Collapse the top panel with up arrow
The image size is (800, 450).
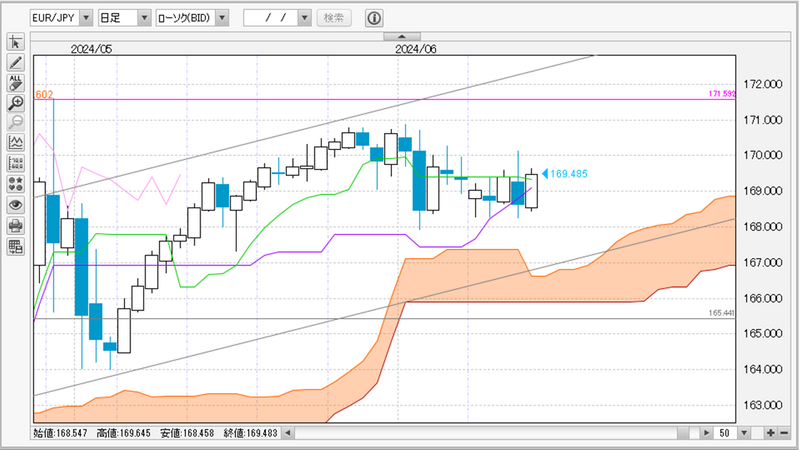click(402, 36)
